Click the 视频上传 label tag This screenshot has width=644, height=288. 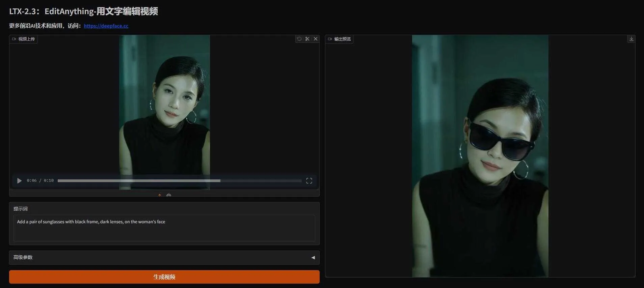click(x=24, y=39)
